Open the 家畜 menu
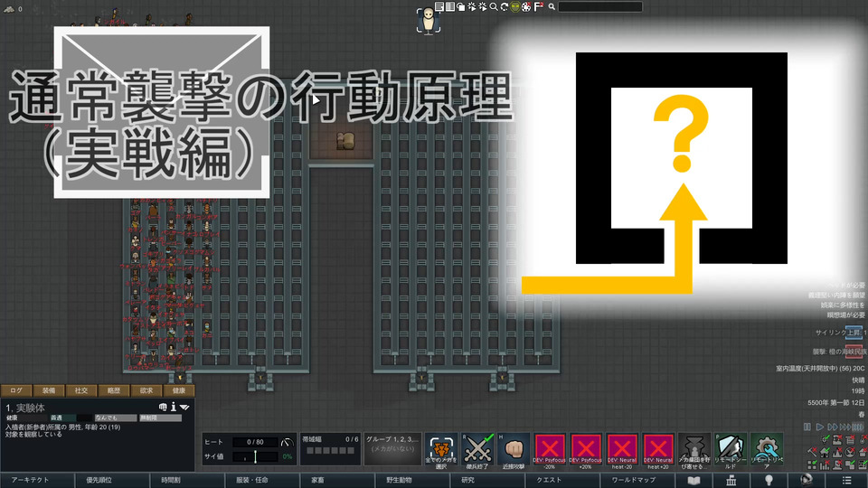This screenshot has width=868, height=488. point(338,480)
